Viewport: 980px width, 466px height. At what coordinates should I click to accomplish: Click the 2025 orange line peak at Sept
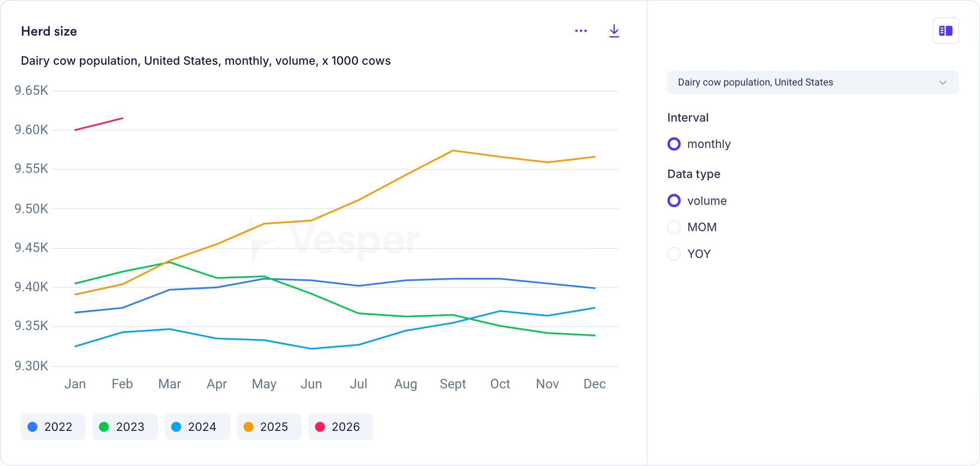click(453, 151)
